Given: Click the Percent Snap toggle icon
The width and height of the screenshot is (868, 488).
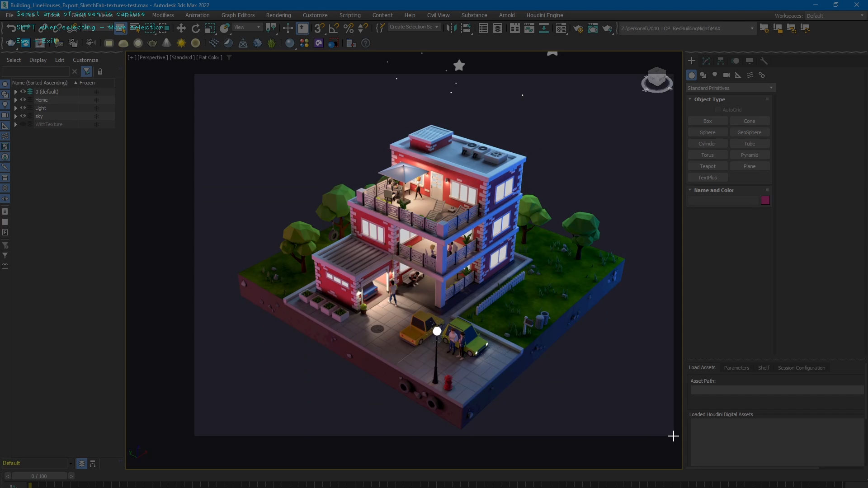Looking at the screenshot, I should [349, 28].
